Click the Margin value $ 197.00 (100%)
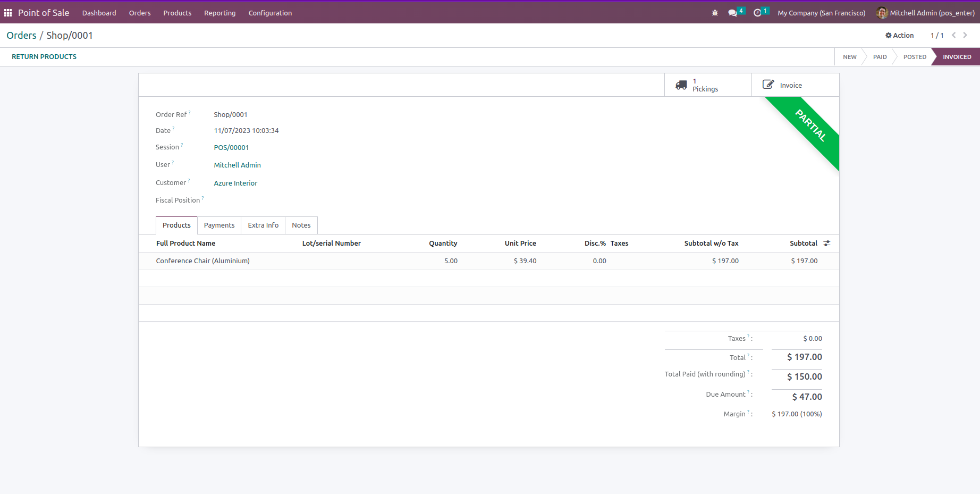The height and width of the screenshot is (494, 980). pos(797,414)
